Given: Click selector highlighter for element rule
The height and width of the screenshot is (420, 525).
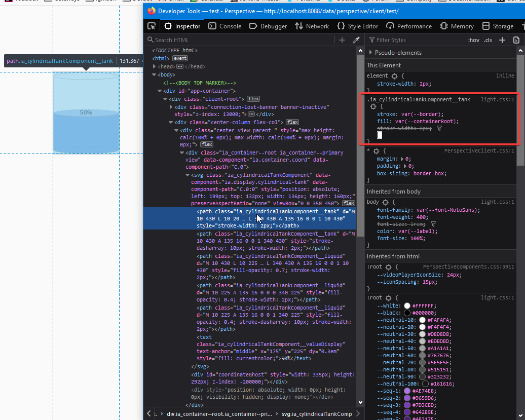Looking at the screenshot, I should (x=395, y=76).
